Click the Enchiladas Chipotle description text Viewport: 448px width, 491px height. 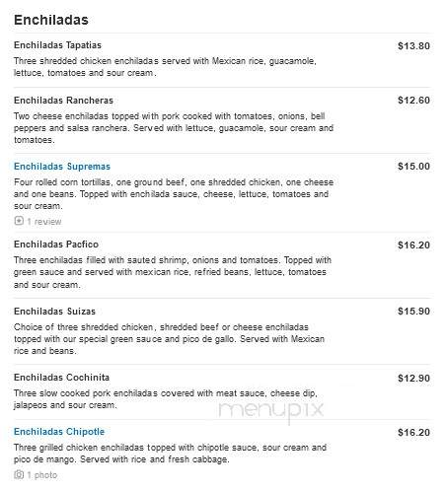tap(170, 454)
